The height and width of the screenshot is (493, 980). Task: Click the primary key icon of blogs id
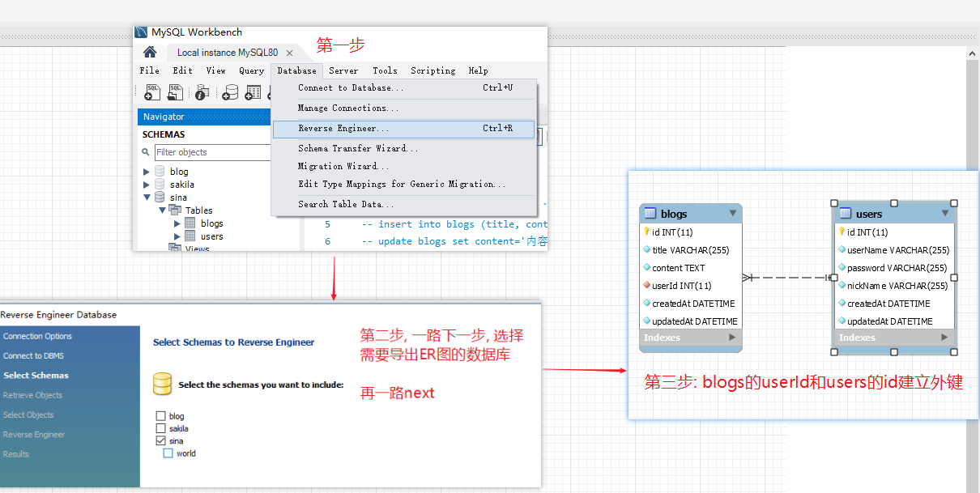[646, 232]
